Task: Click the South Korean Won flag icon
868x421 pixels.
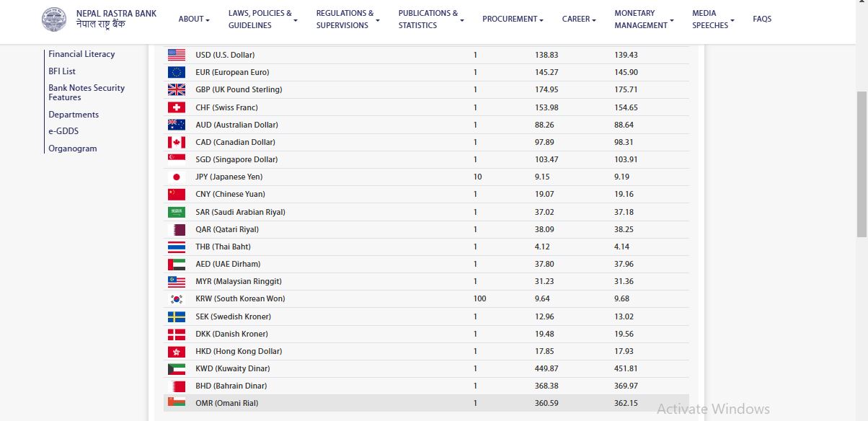Action: pyautogui.click(x=176, y=299)
